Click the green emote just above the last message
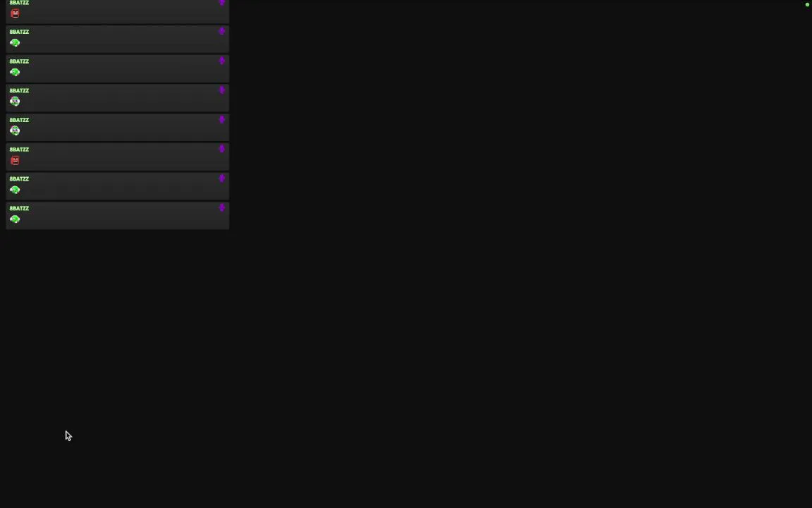 15,190
